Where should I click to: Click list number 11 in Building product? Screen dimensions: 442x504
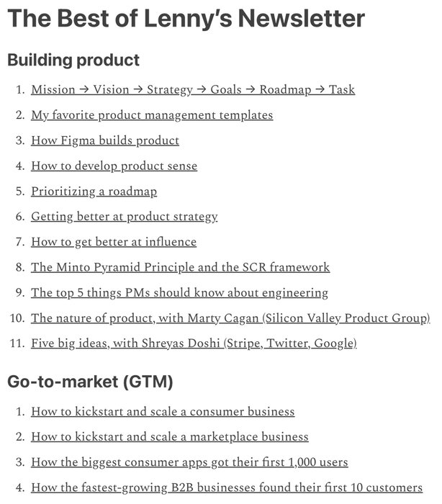pos(19,343)
